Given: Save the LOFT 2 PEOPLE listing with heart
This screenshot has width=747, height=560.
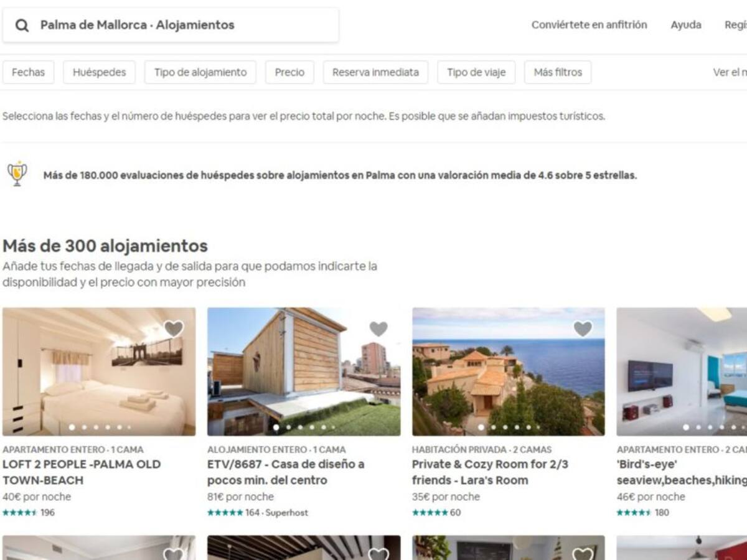Looking at the screenshot, I should [174, 329].
